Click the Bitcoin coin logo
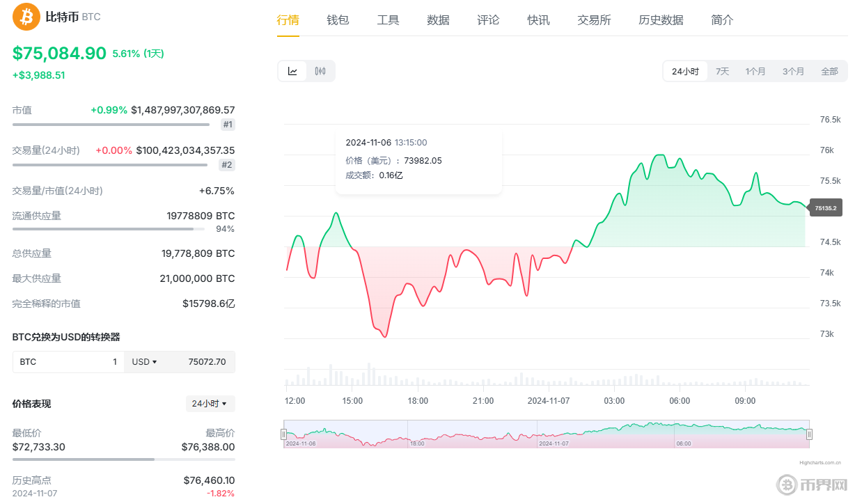855x504 pixels. (x=26, y=16)
